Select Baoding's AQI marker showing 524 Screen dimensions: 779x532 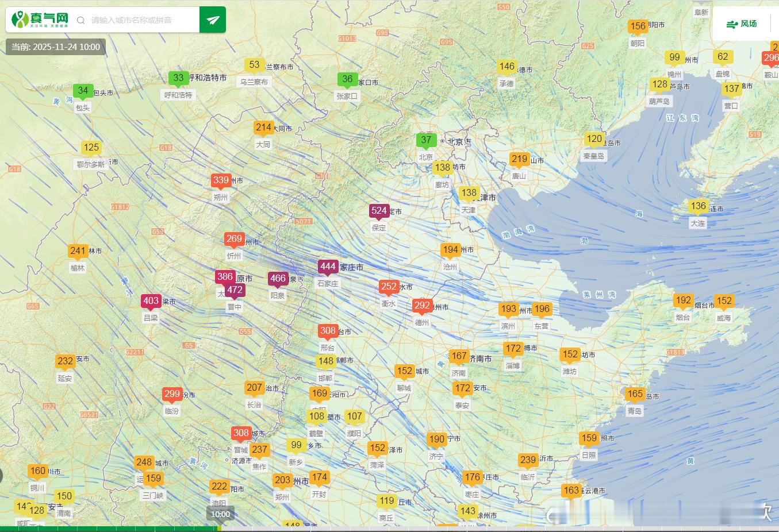(x=379, y=212)
